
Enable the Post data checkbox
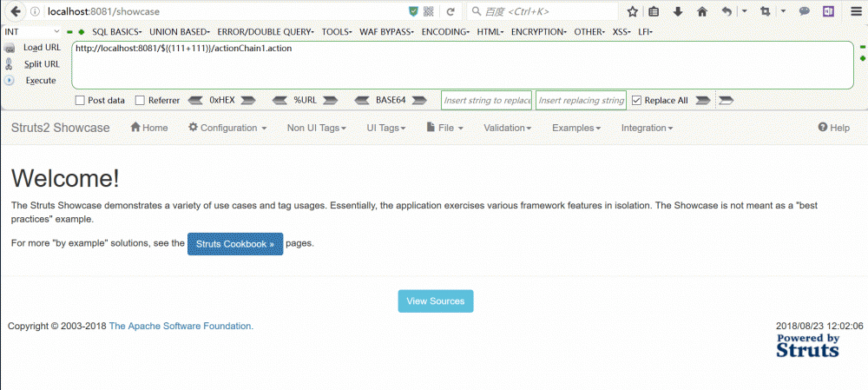tap(80, 100)
